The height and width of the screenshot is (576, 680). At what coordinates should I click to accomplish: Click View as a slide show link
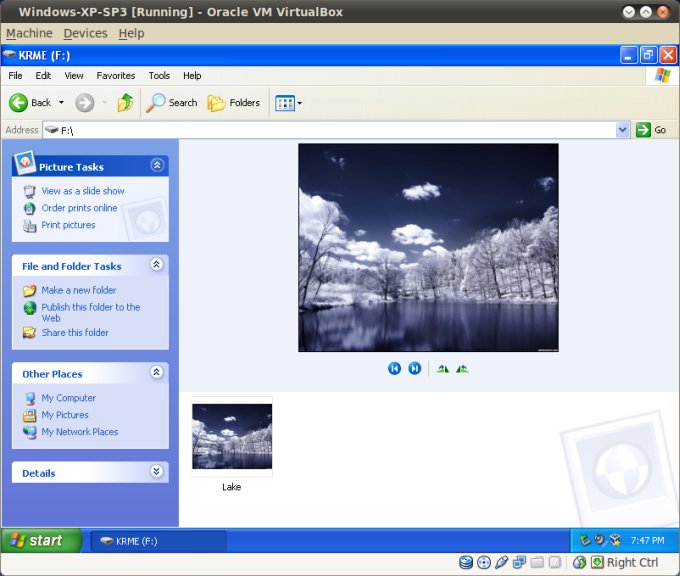point(83,191)
